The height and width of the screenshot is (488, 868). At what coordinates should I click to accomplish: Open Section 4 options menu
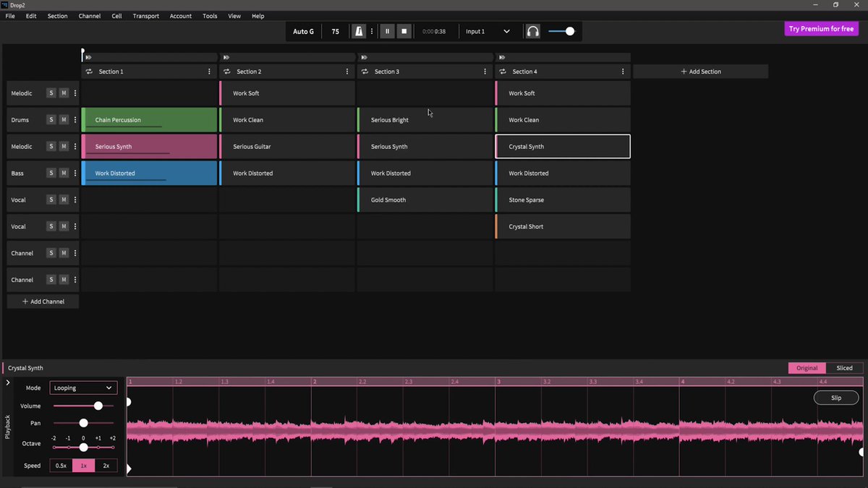(x=623, y=72)
